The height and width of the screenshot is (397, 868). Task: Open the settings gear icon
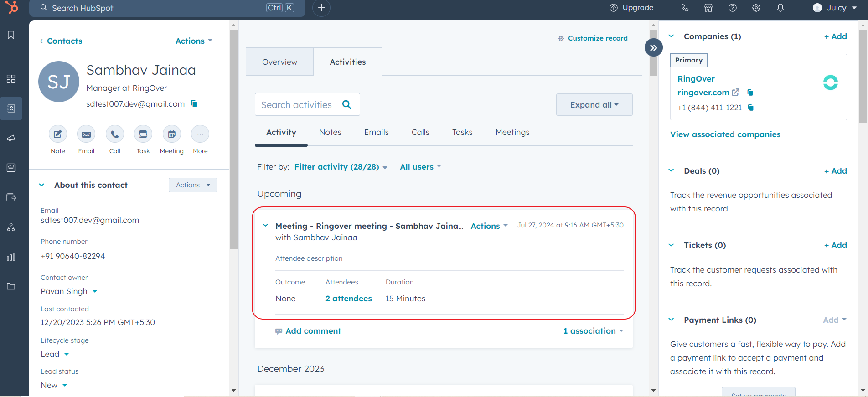(x=756, y=8)
